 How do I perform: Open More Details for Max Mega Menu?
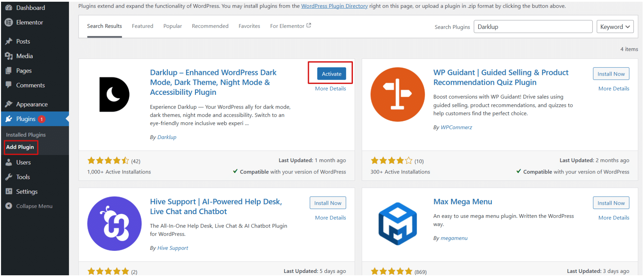pos(614,218)
